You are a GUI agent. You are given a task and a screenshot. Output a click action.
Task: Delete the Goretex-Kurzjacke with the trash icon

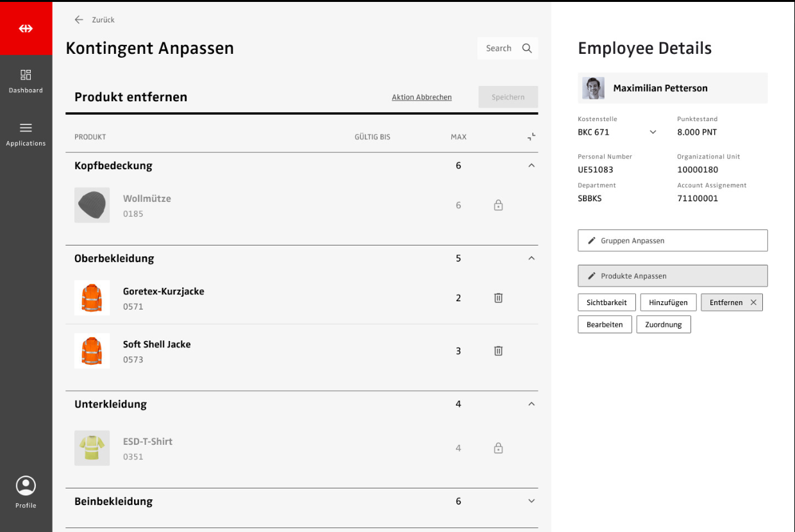(x=498, y=298)
